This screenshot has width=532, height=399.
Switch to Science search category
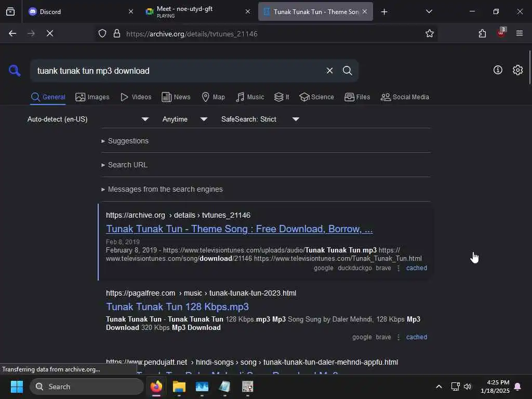(316, 97)
